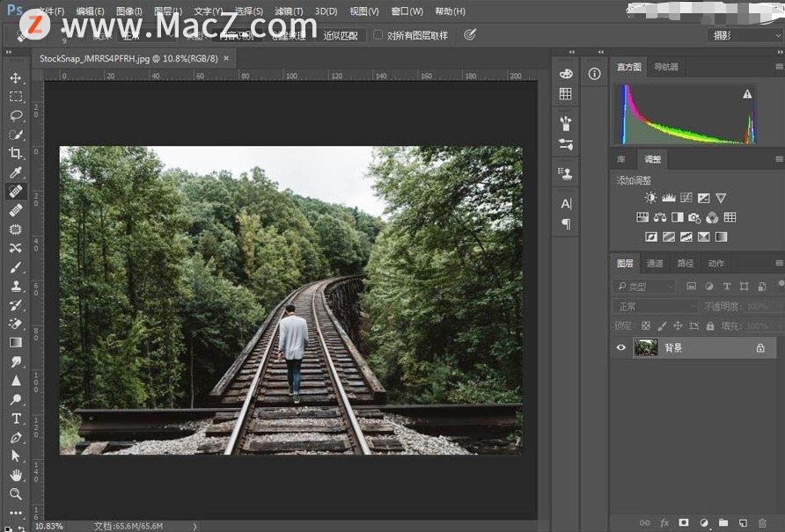Open the layers panel options menu
Viewport: 785px width, 532px height.
pyautogui.click(x=779, y=263)
